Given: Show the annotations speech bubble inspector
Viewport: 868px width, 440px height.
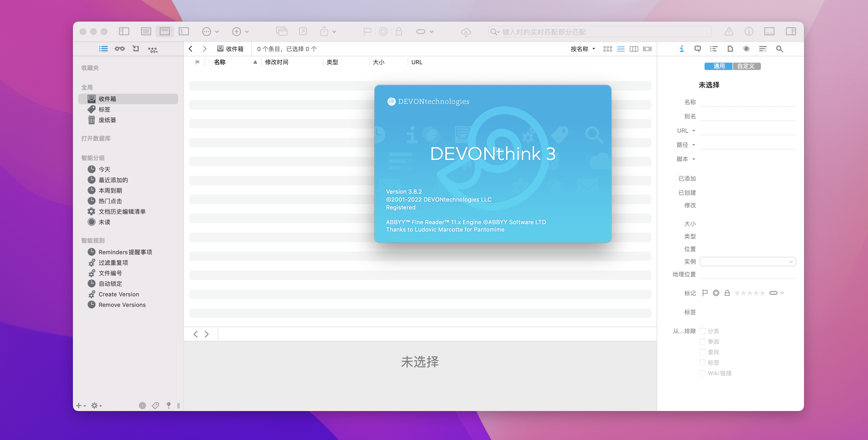Looking at the screenshot, I should (697, 49).
